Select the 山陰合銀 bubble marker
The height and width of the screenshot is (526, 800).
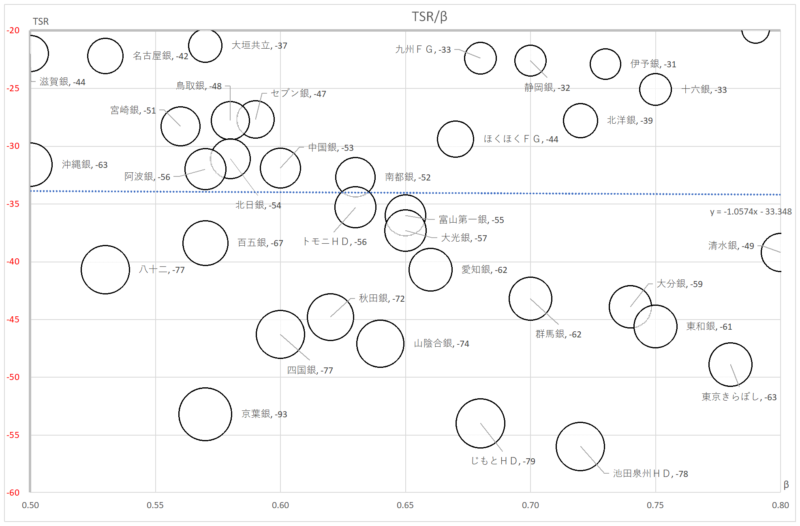coord(380,344)
